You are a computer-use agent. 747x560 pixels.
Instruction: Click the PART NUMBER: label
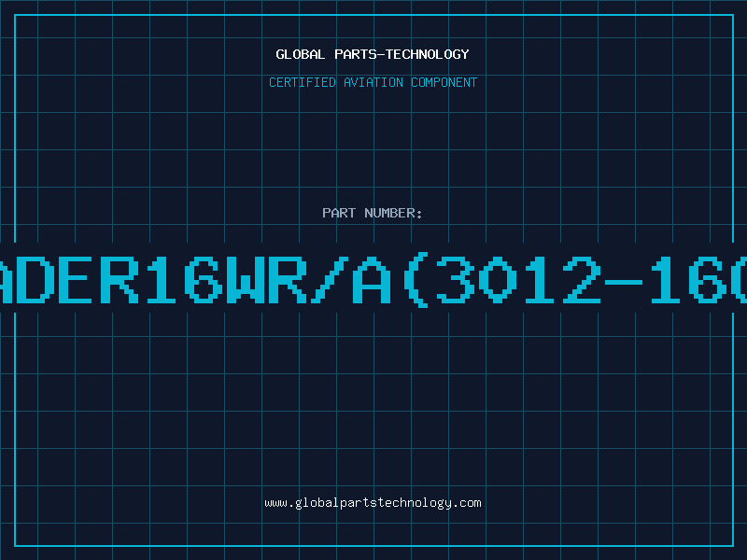tap(373, 213)
